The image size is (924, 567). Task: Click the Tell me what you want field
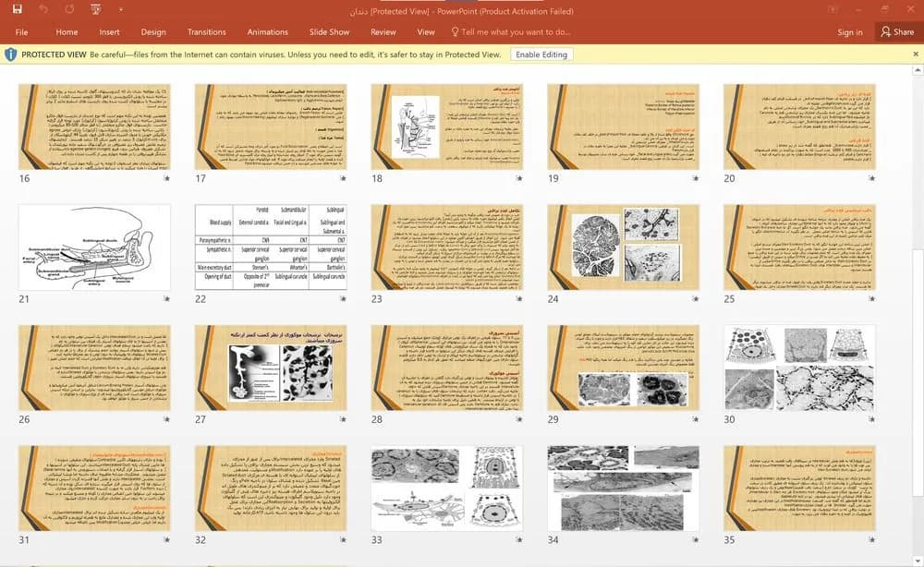pyautogui.click(x=516, y=31)
